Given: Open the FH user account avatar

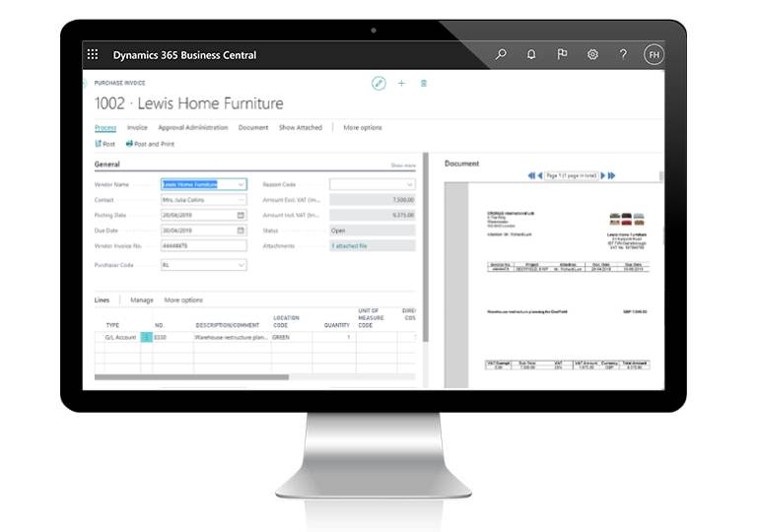Looking at the screenshot, I should point(654,55).
